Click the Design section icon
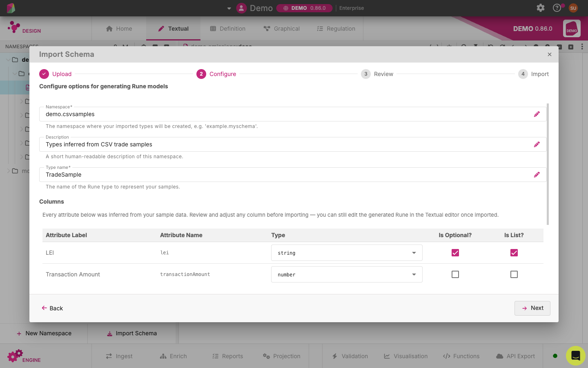 (14, 27)
